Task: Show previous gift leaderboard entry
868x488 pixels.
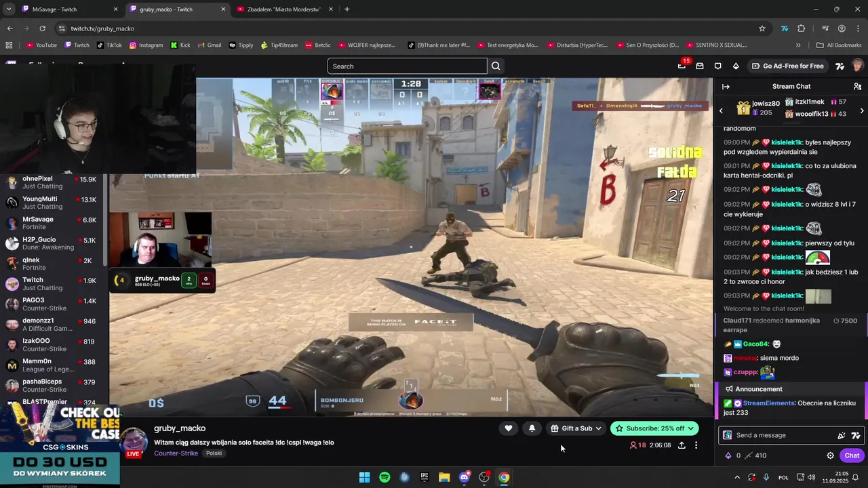Action: coord(721,110)
